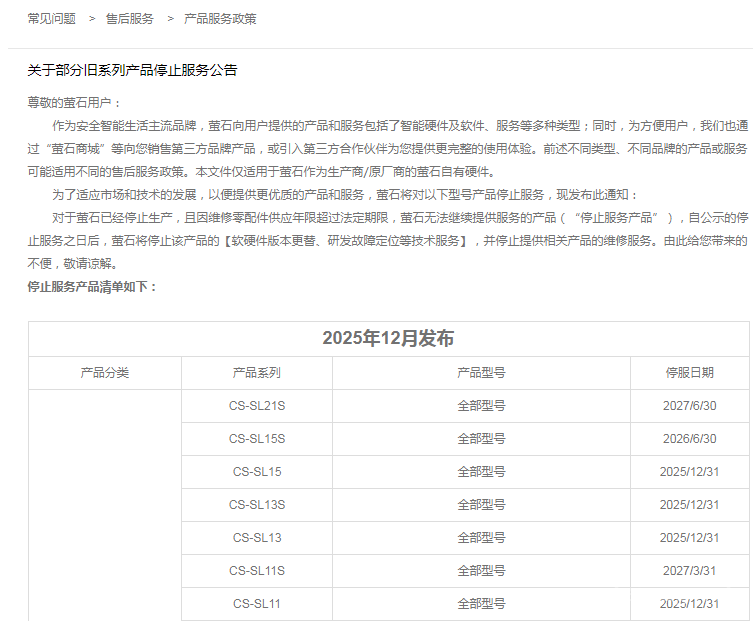Select the CS-SL11 series cell
Image resolution: width=753 pixels, height=621 pixels.
[257, 603]
